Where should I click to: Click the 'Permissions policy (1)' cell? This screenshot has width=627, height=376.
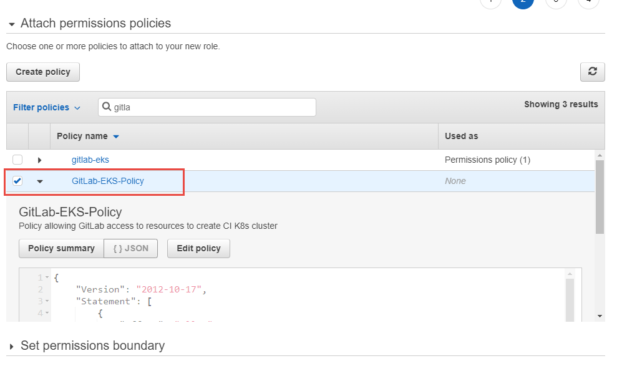[487, 160]
